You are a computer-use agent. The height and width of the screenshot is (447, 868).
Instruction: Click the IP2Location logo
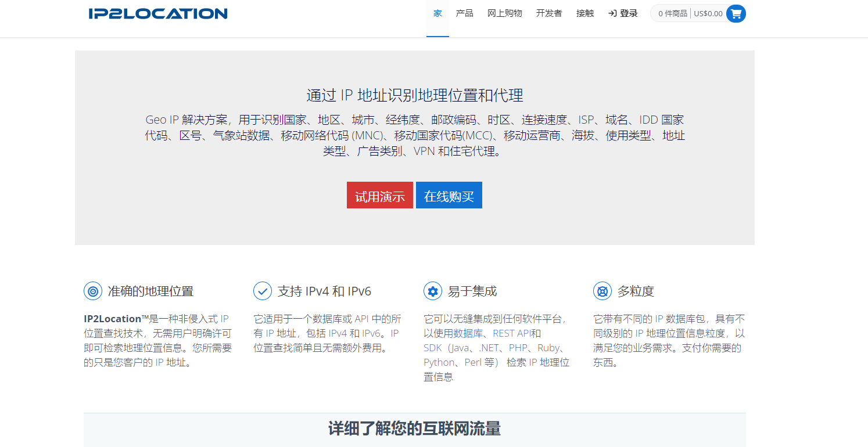pos(158,13)
